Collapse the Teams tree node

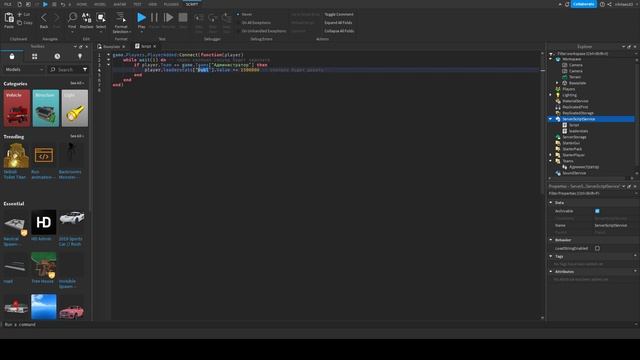[x=551, y=161]
